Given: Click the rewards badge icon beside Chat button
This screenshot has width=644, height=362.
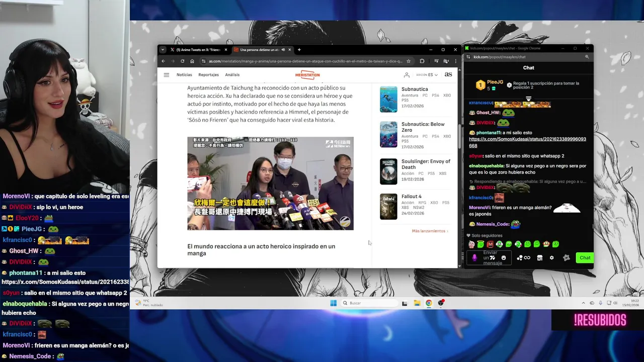Looking at the screenshot, I should 567,257.
